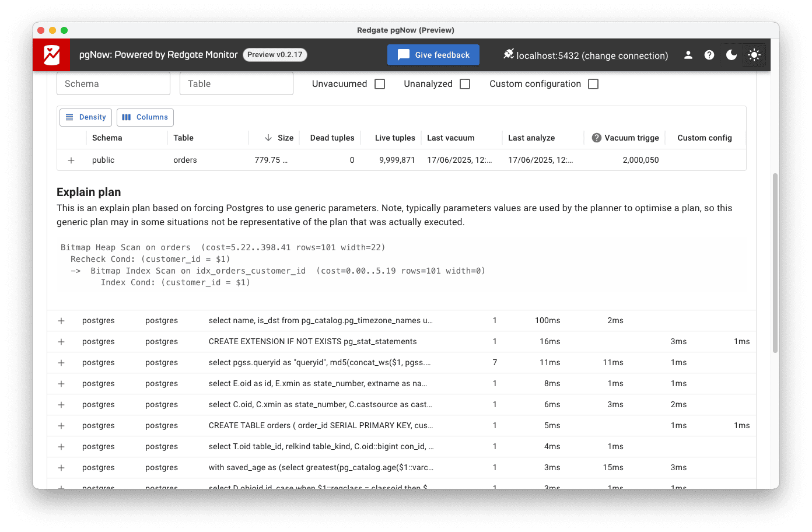Click the connection plug icon
Screen dimensions: 812x532
tap(509, 54)
